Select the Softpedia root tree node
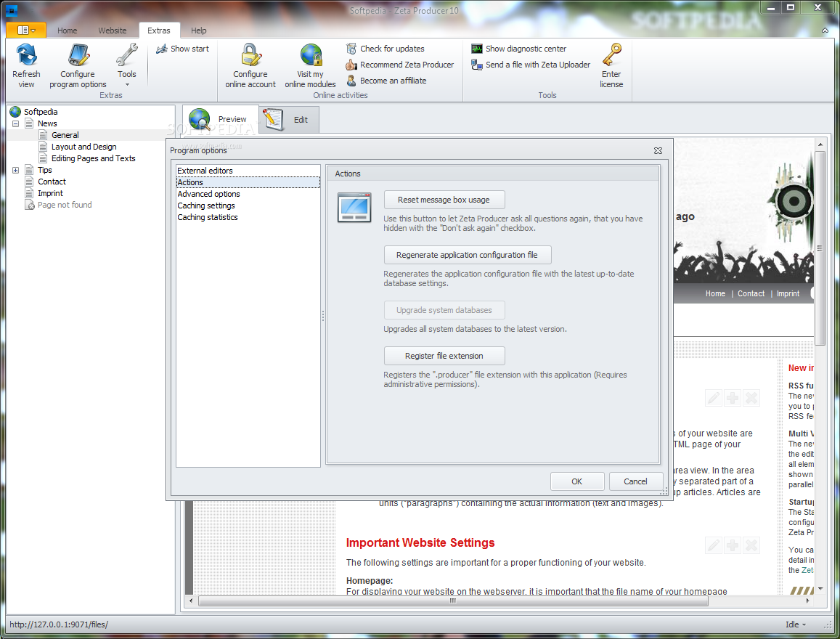 click(41, 112)
